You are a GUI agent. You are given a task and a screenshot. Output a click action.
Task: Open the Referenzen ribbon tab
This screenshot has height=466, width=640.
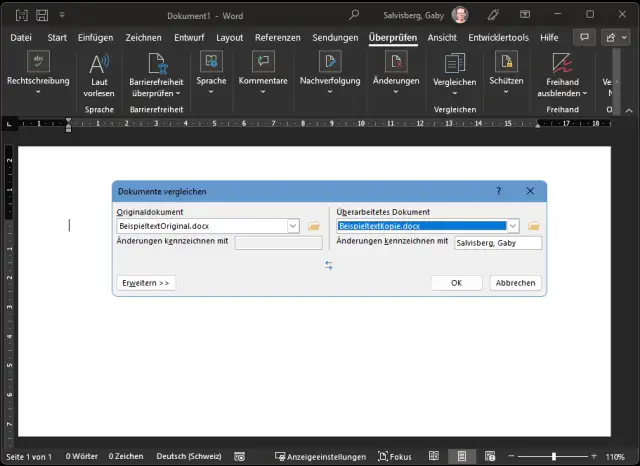click(277, 37)
